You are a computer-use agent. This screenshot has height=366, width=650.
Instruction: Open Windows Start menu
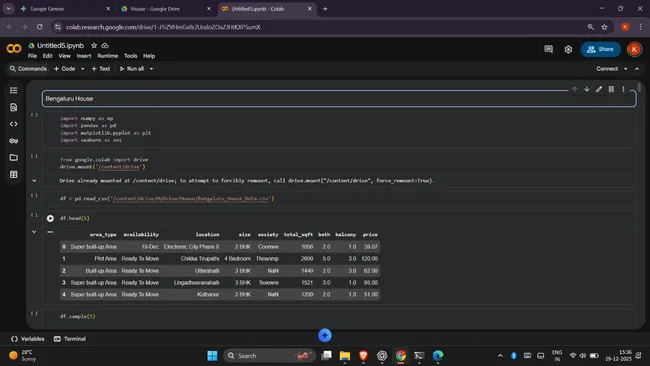tap(212, 356)
